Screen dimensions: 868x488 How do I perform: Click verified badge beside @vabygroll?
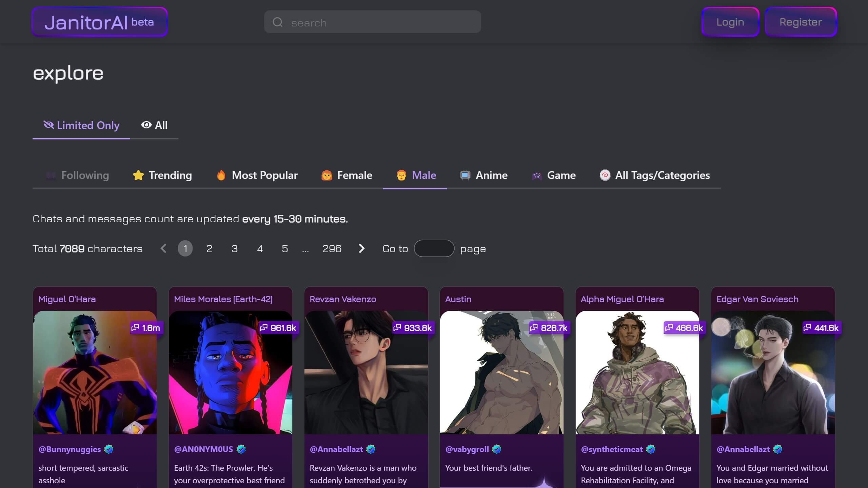coord(497,449)
